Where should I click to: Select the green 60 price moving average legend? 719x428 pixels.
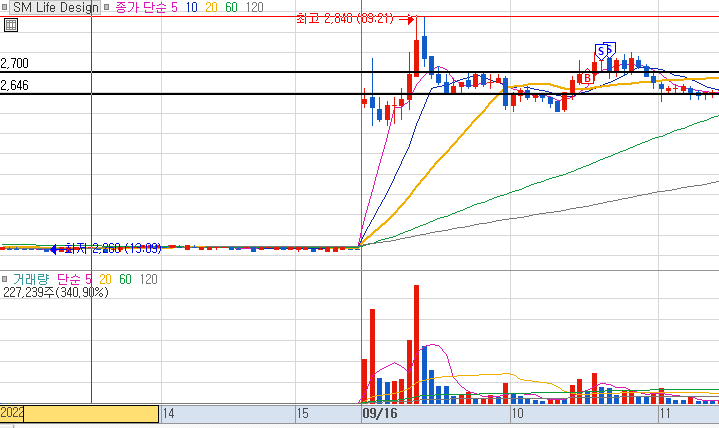point(231,7)
